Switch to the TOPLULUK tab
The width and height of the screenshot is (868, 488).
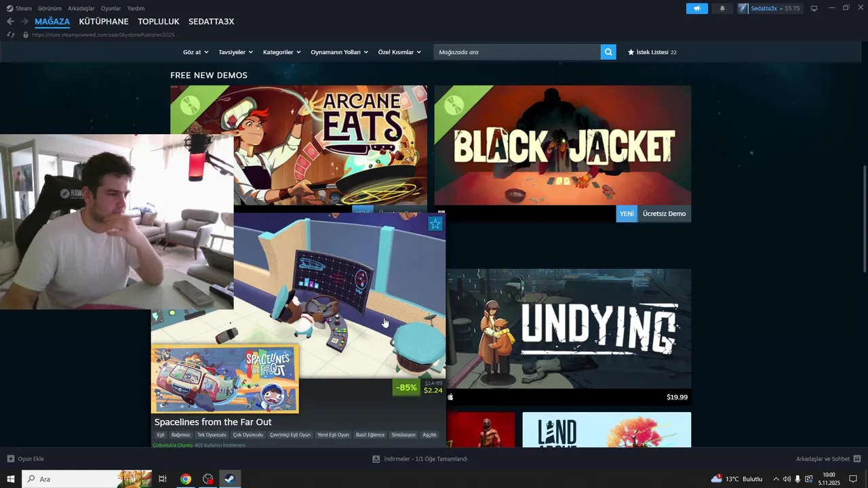[159, 22]
